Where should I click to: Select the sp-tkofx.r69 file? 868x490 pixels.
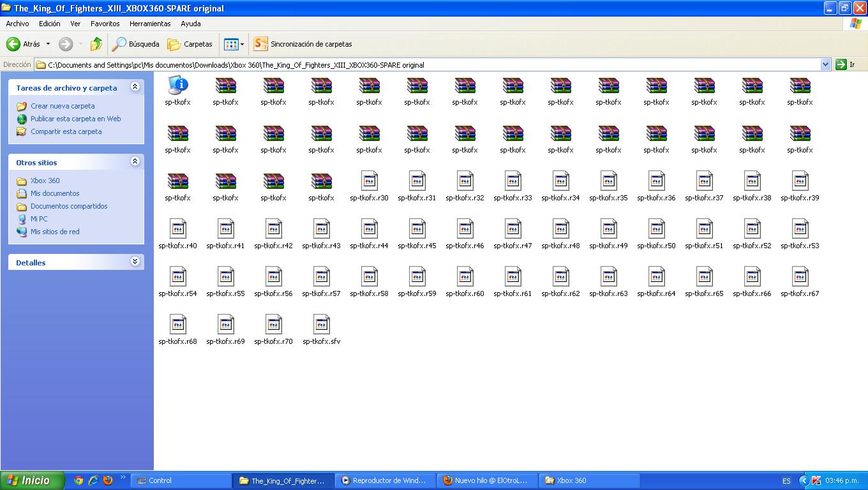click(x=225, y=330)
